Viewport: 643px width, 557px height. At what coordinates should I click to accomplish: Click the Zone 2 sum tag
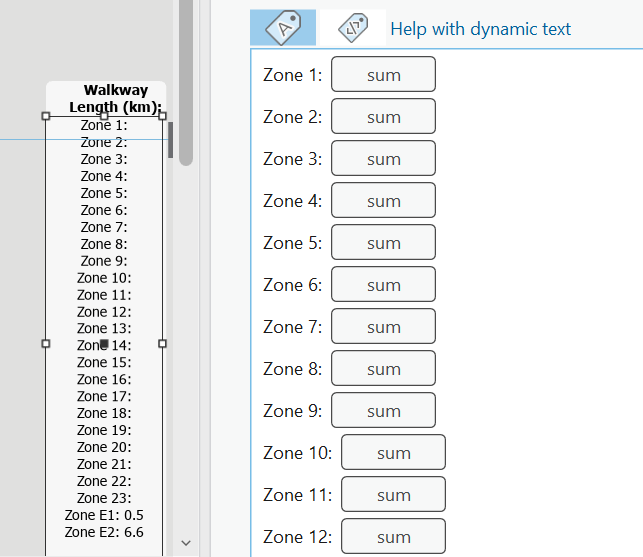click(x=383, y=116)
